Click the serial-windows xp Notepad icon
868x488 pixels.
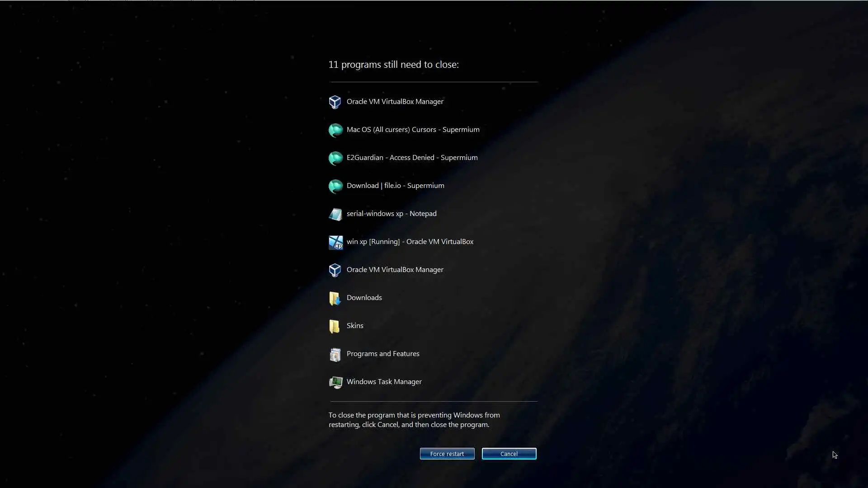tap(335, 214)
